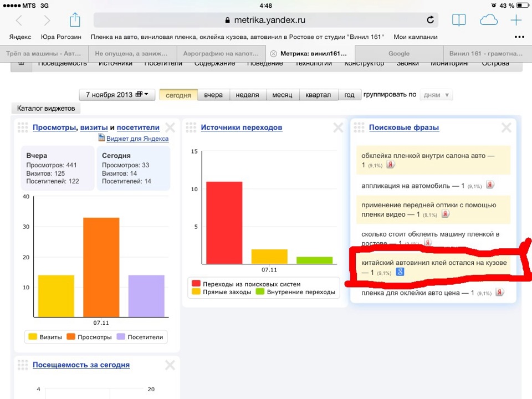Switch to the Трёп за машины tab

point(44,54)
